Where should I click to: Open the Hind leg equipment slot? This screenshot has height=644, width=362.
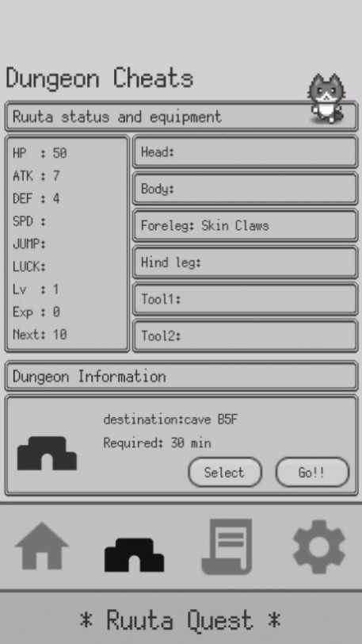(245, 263)
